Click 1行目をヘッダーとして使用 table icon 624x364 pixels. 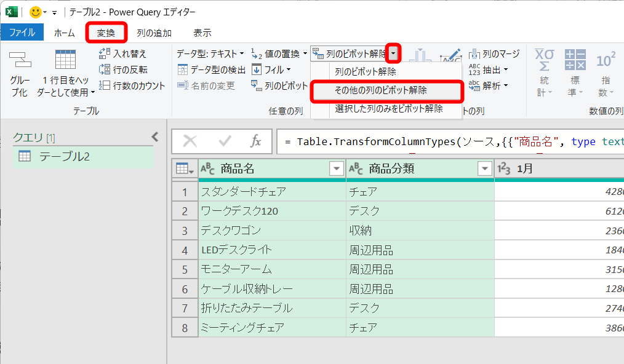65,60
